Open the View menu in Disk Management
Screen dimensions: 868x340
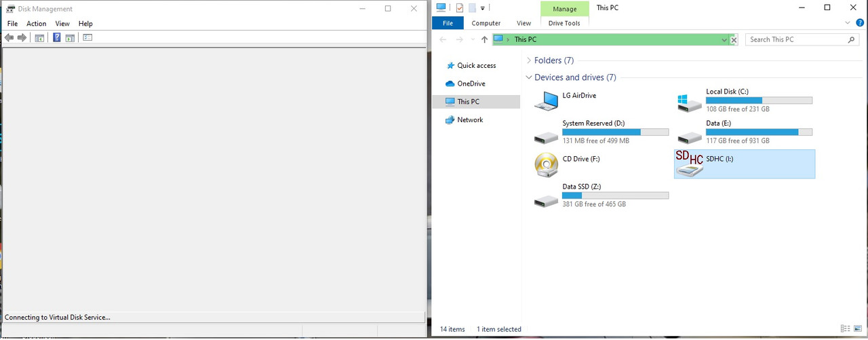point(62,24)
